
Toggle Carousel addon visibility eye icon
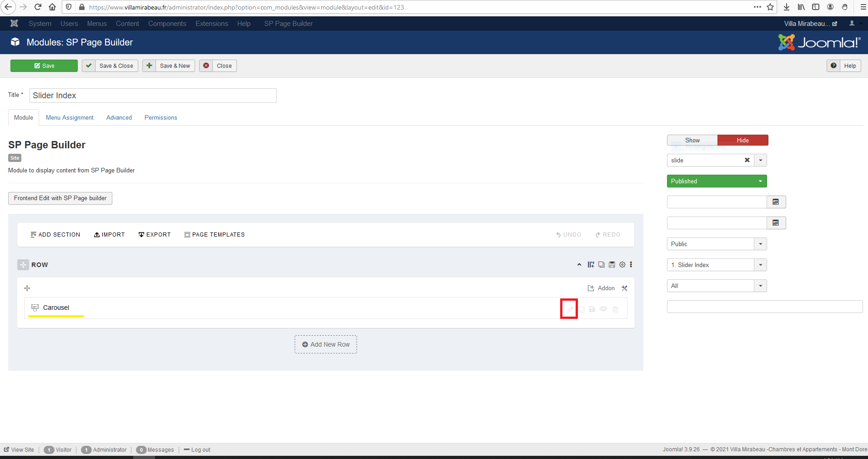coord(603,309)
